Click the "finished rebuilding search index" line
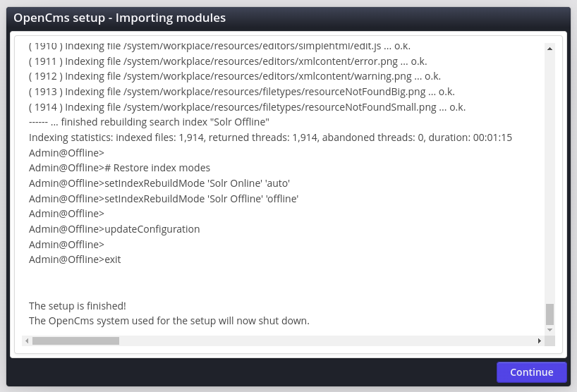The width and height of the screenshot is (577, 392). pyautogui.click(x=149, y=122)
